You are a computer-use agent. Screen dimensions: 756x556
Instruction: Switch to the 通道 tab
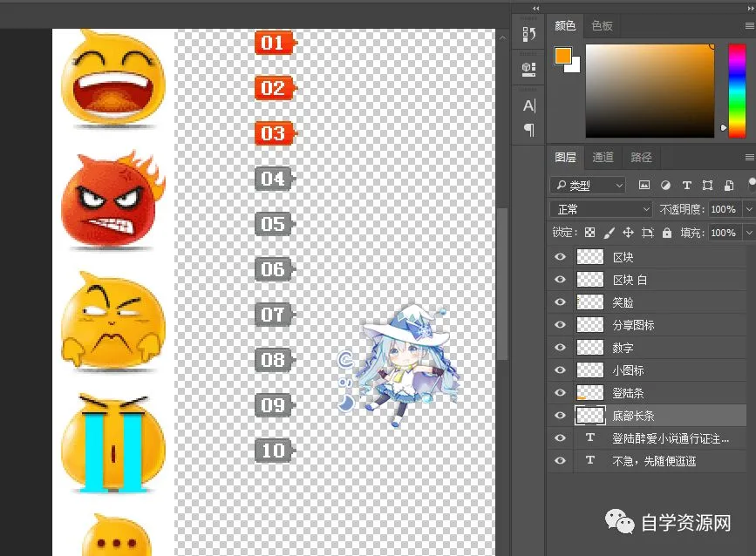603,157
